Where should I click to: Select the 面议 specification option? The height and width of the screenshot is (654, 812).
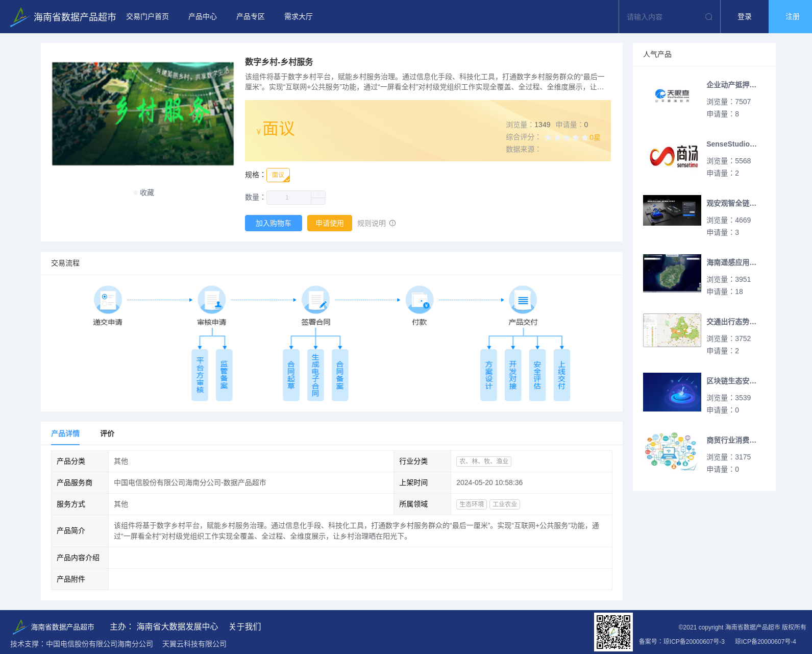[x=278, y=175]
